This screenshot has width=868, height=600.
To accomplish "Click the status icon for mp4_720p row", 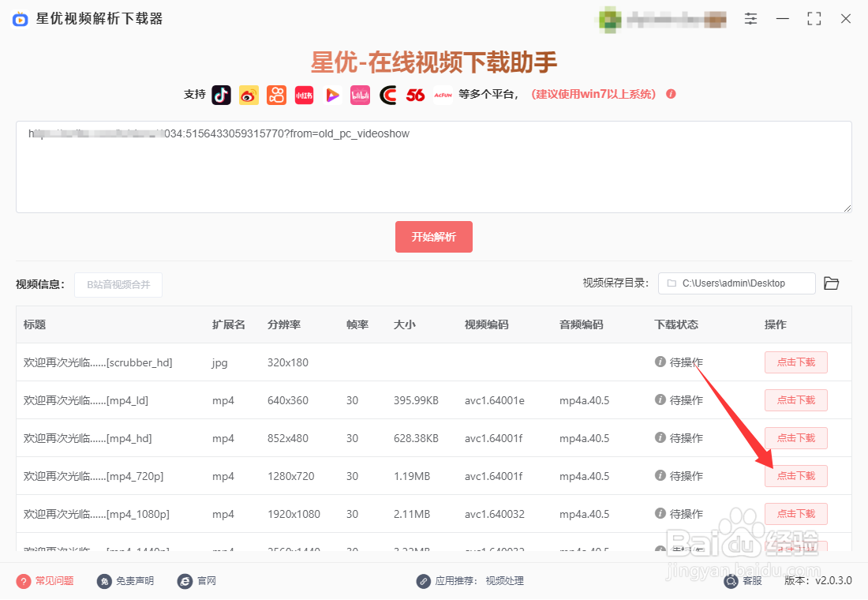I will (660, 475).
